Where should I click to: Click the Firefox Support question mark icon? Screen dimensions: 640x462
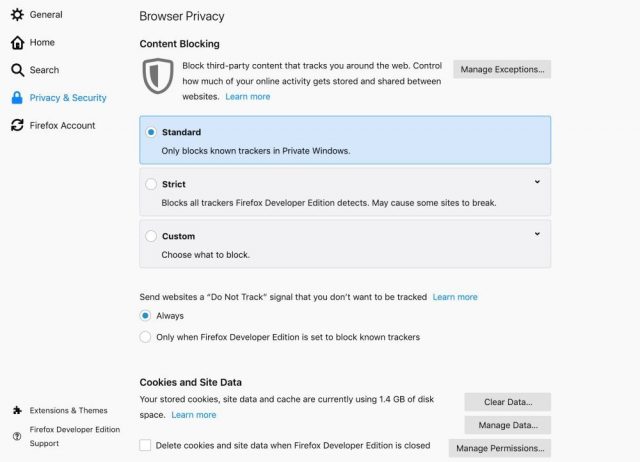[17, 436]
